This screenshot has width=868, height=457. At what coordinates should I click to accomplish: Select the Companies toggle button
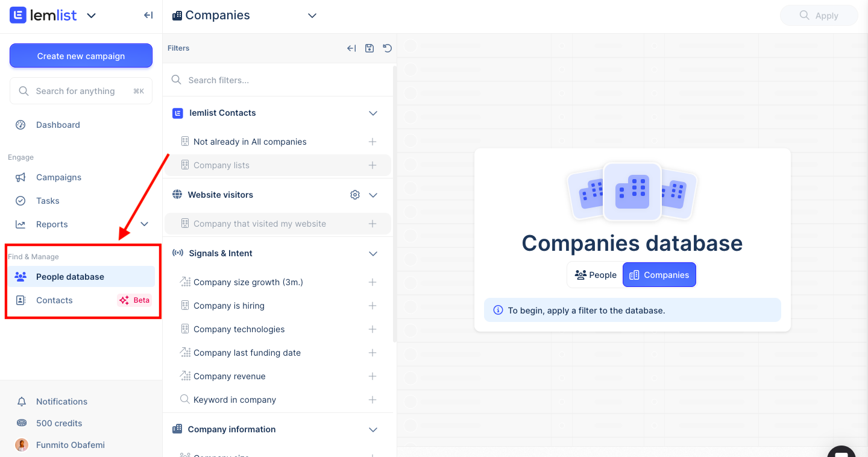point(659,275)
